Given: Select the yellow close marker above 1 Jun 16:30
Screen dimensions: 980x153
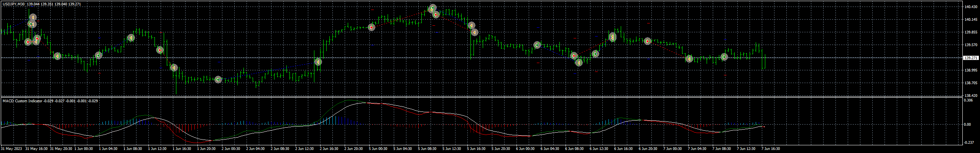Looking at the screenshot, I should tap(174, 68).
